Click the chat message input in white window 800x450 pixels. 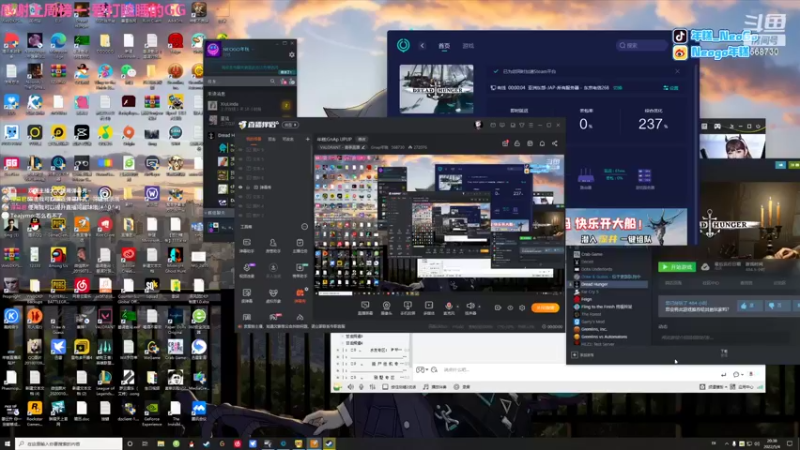(x=577, y=370)
